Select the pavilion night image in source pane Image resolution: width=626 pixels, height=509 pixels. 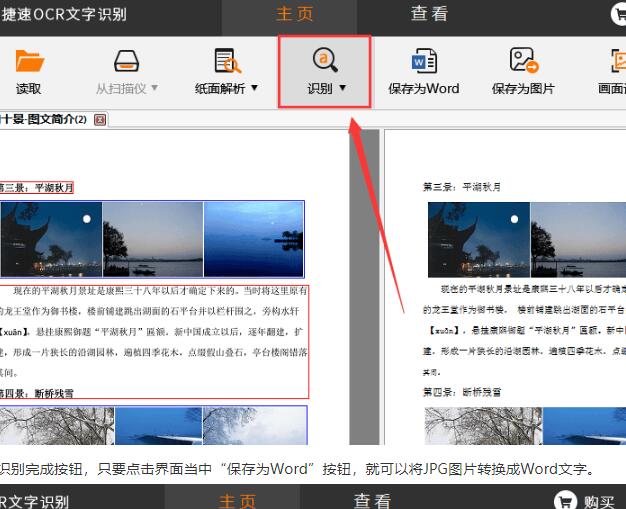(51, 239)
